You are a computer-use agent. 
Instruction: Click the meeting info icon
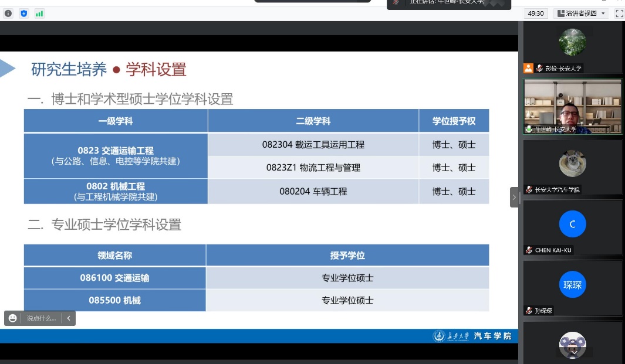click(8, 13)
